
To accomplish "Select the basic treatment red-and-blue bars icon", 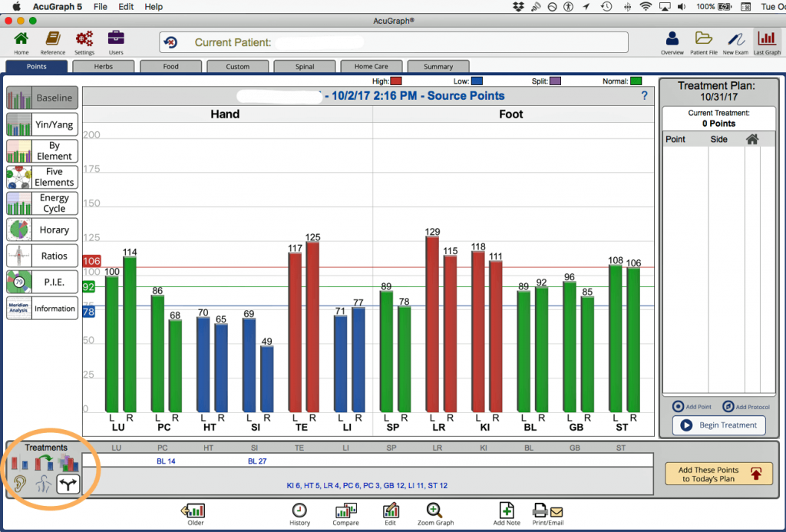I will [x=19, y=463].
